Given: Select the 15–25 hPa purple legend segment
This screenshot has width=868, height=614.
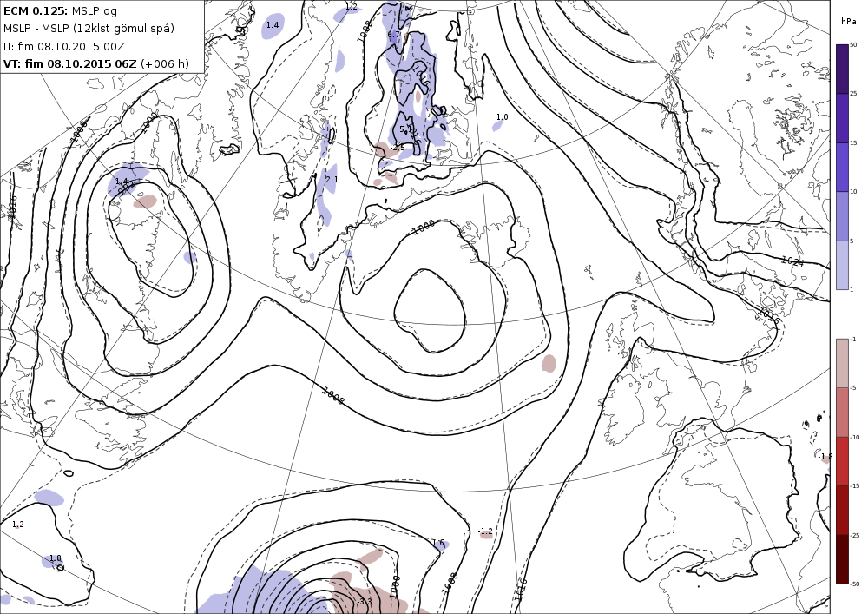Looking at the screenshot, I should tap(842, 118).
